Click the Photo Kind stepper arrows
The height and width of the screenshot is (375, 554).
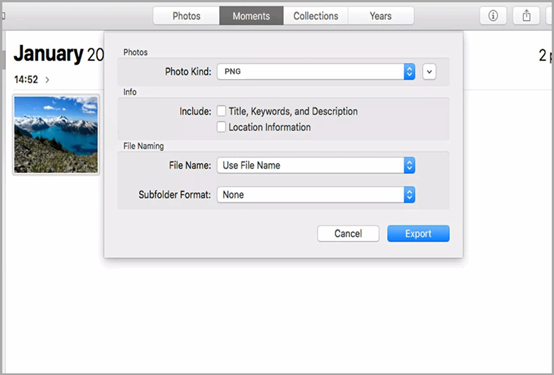tap(409, 72)
